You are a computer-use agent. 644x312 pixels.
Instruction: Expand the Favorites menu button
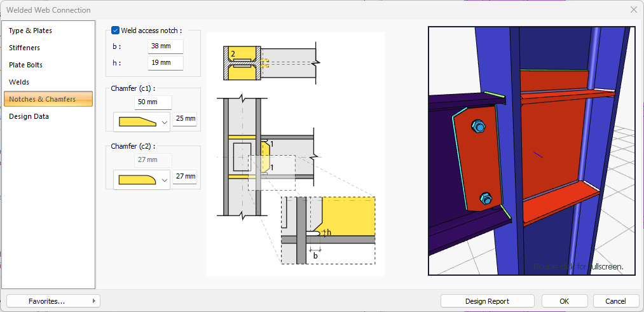coord(53,301)
